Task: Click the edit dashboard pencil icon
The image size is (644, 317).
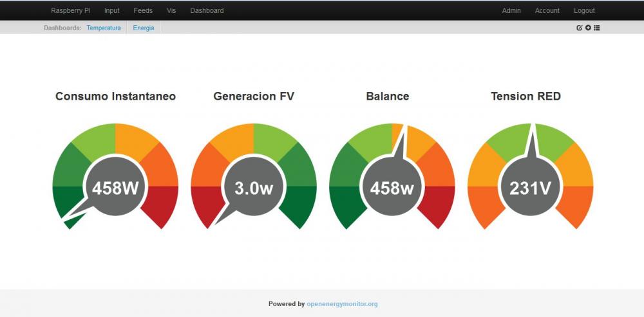Action: (x=580, y=28)
